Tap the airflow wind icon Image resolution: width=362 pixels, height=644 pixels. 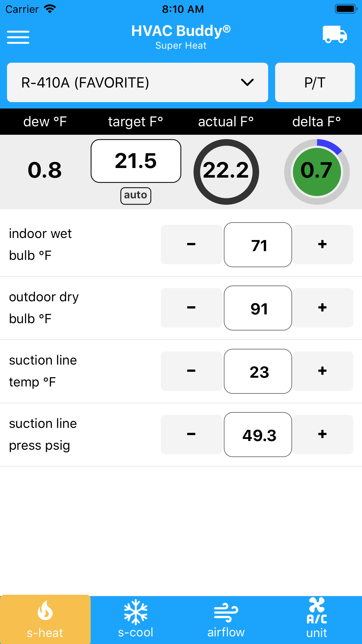click(226, 612)
